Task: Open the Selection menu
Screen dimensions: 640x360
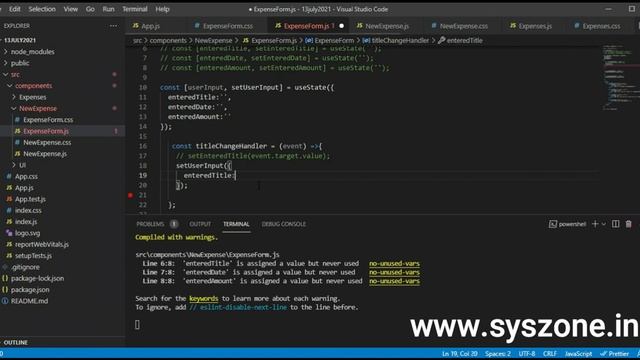Action: (42, 9)
